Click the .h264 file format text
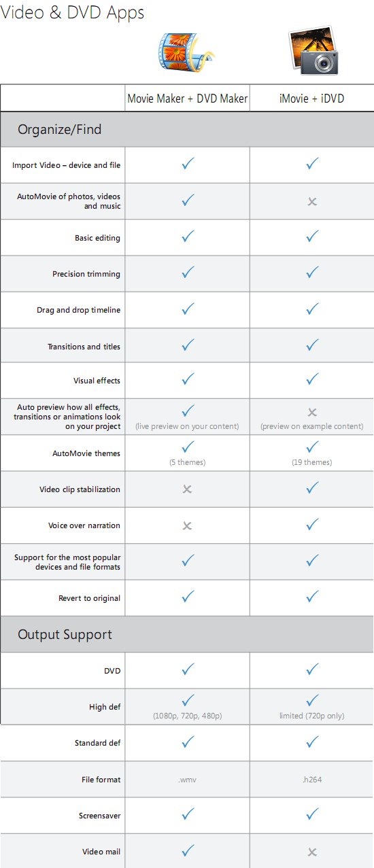 pos(312,780)
